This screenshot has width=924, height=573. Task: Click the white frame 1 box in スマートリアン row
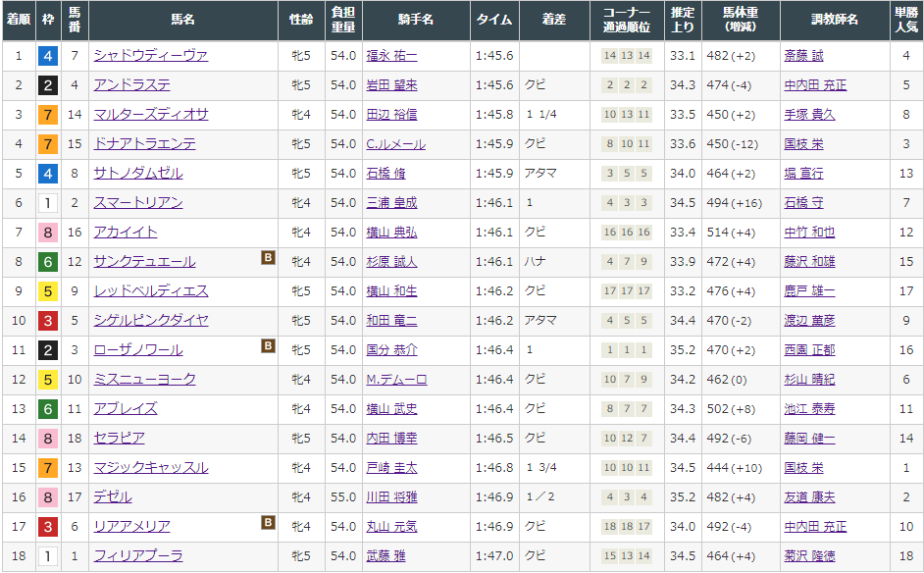48,203
